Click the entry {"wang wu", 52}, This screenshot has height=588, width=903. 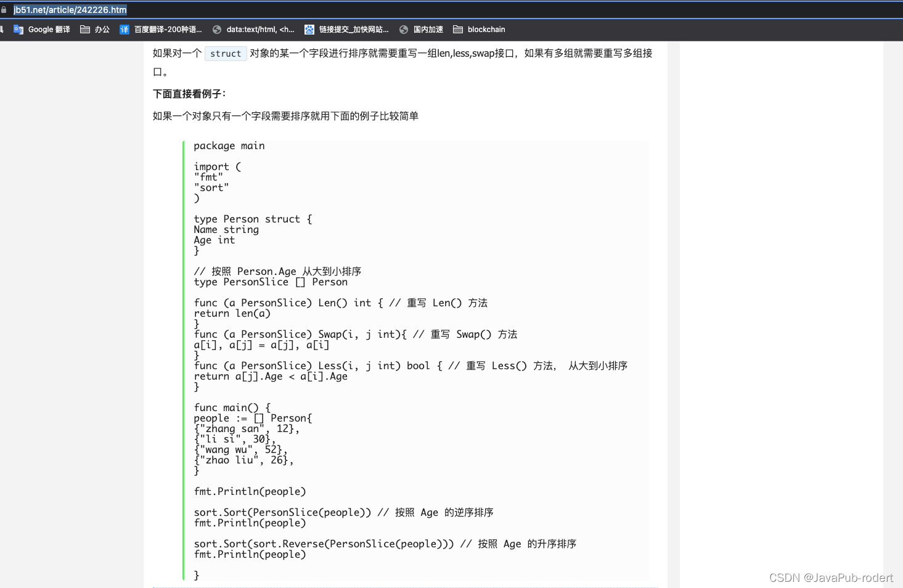tap(241, 450)
